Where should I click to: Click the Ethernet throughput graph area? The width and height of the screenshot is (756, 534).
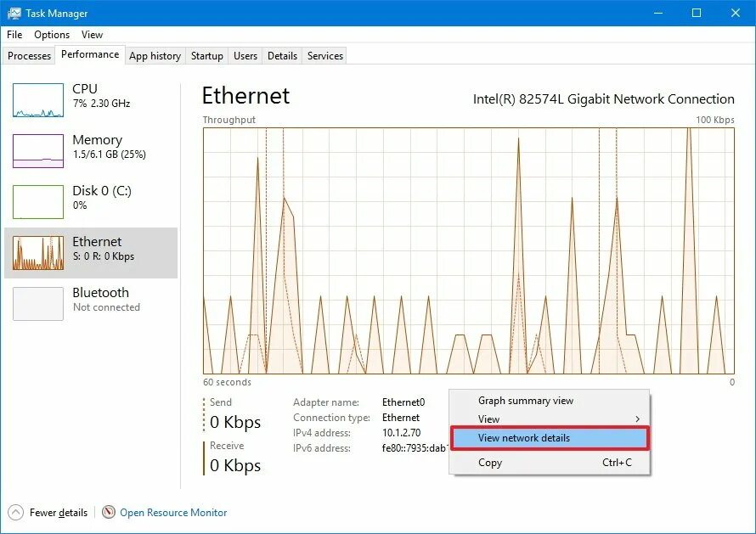[469, 250]
